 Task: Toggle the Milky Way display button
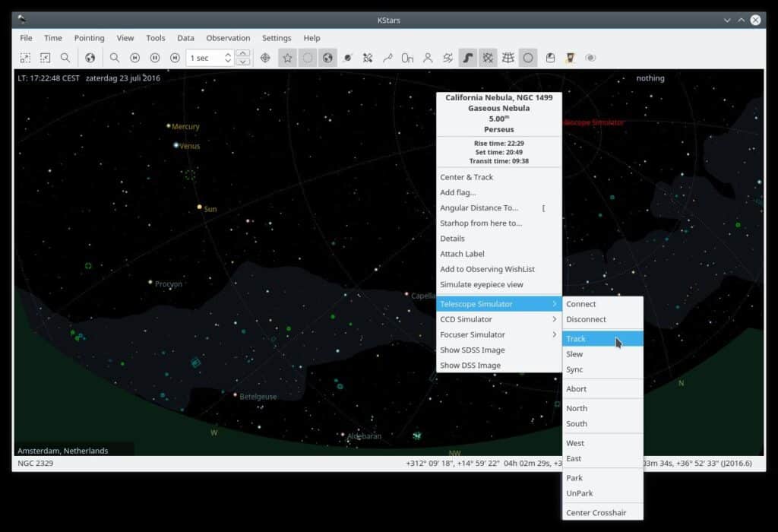[467, 58]
